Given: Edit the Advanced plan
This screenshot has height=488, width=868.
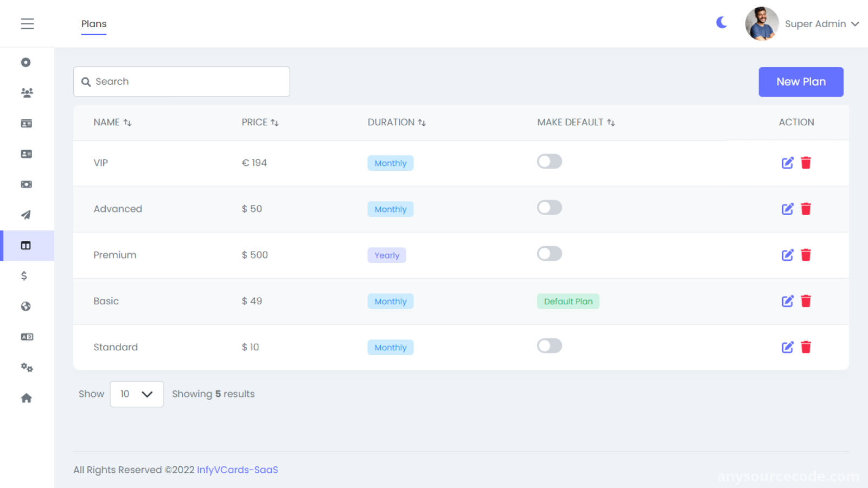Looking at the screenshot, I should tap(787, 209).
